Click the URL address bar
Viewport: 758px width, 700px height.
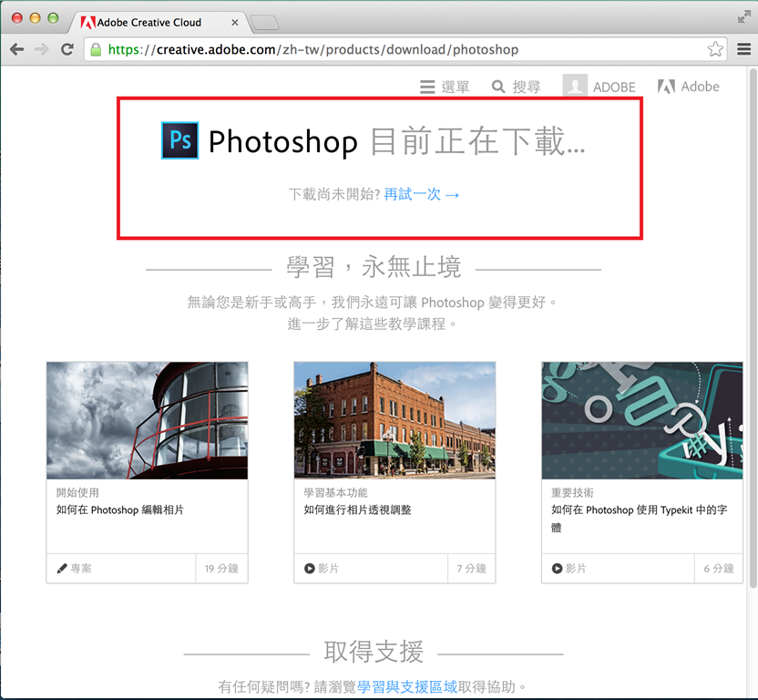click(x=405, y=49)
